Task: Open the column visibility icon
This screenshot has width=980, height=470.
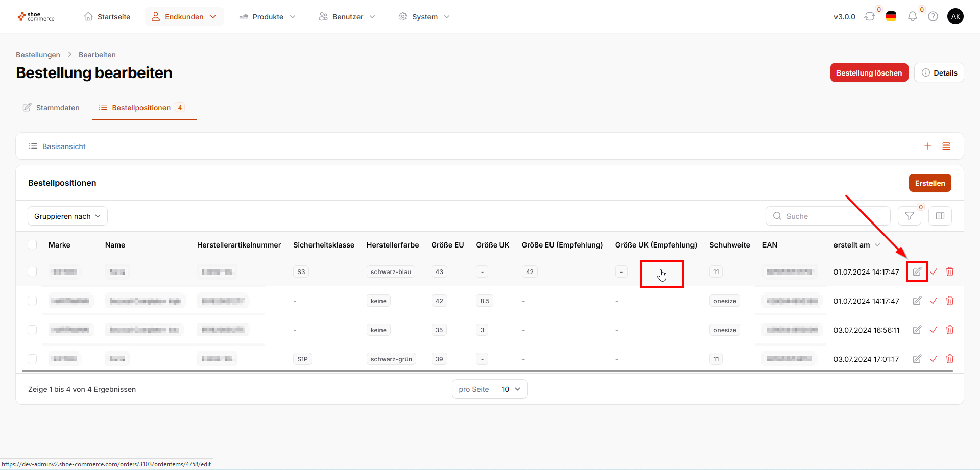Action: click(940, 216)
